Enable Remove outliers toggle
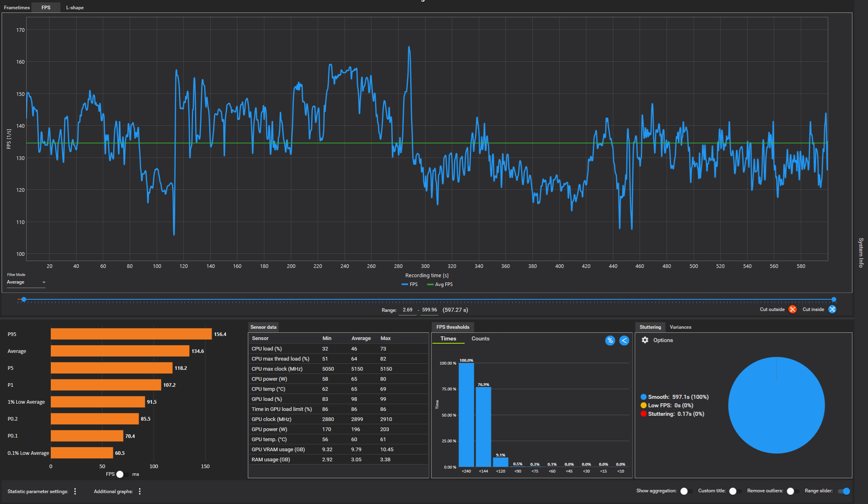The width and height of the screenshot is (868, 504). 793,491
